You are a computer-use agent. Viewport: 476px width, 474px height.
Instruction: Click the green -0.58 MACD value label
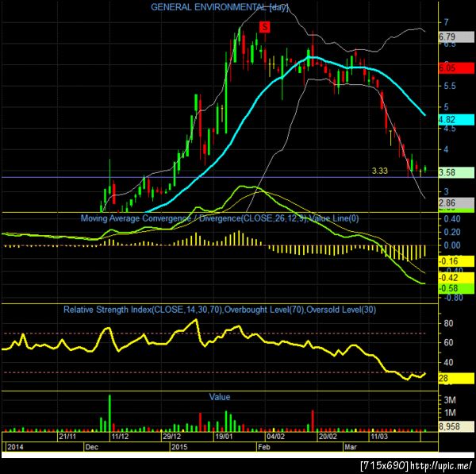pos(456,288)
